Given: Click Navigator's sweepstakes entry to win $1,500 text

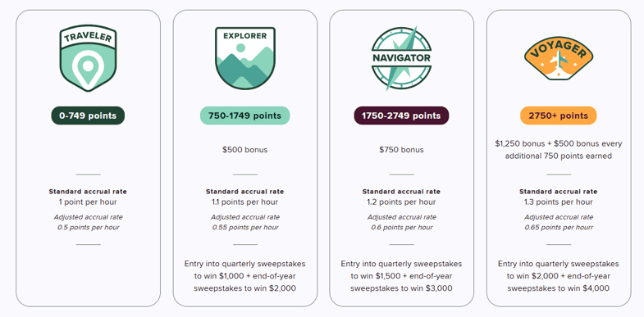Looking at the screenshot, I should 401,276.
